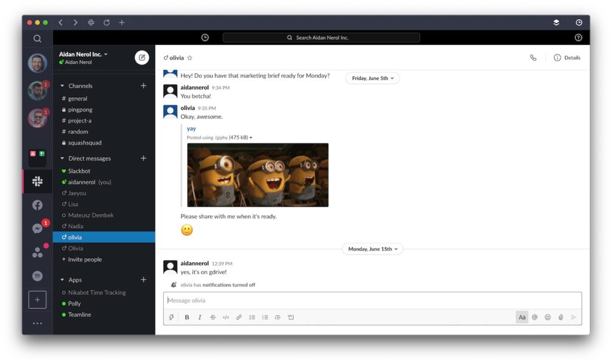Open the emoji picker
The height and width of the screenshot is (364, 612).
click(547, 317)
